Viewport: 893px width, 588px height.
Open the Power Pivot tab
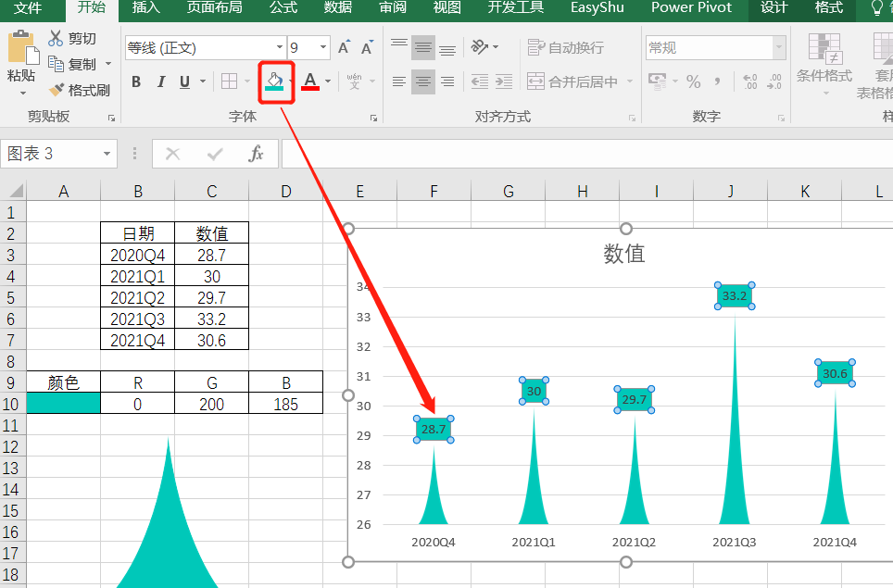point(691,7)
